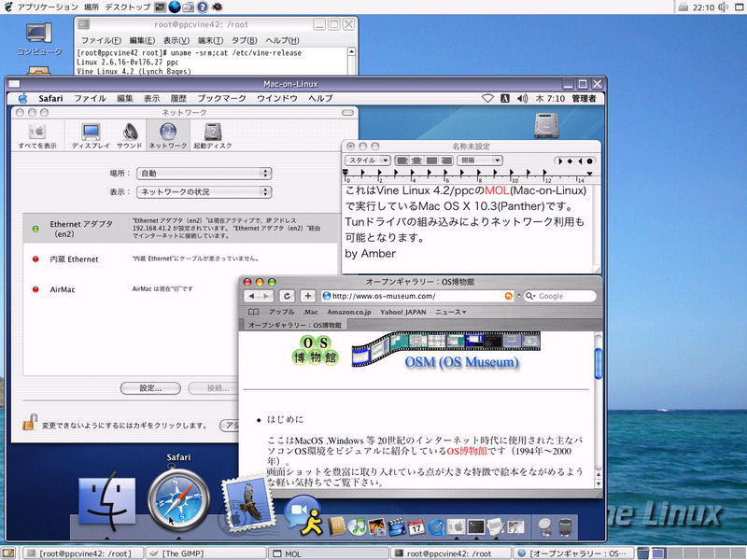The height and width of the screenshot is (560, 747).
Task: Open System Preferences icon in the dock
Action: (456, 526)
